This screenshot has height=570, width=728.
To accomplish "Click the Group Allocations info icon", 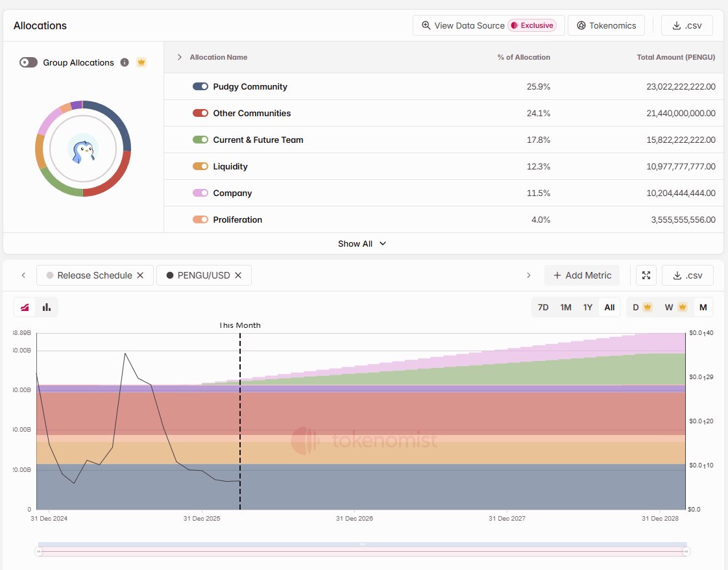I will tap(125, 62).
